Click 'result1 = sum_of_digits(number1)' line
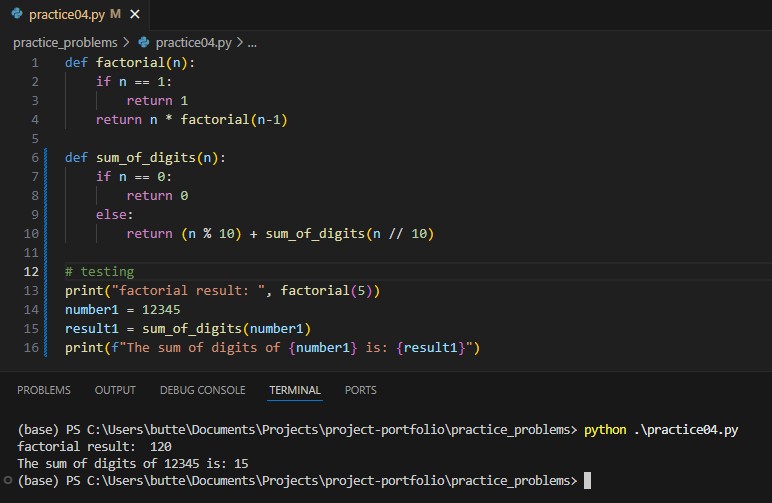Screen dimensions: 772x503 (x=188, y=329)
